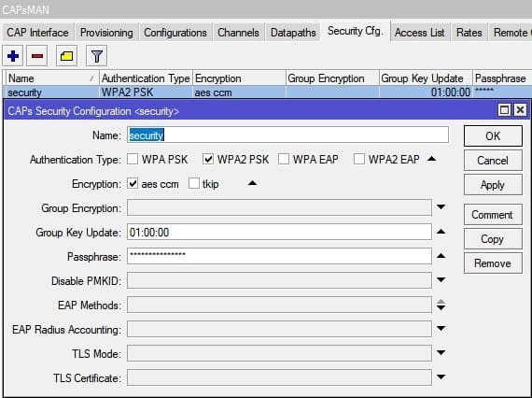Click the Remove button in dialog
The height and width of the screenshot is (398, 532).
(x=493, y=263)
